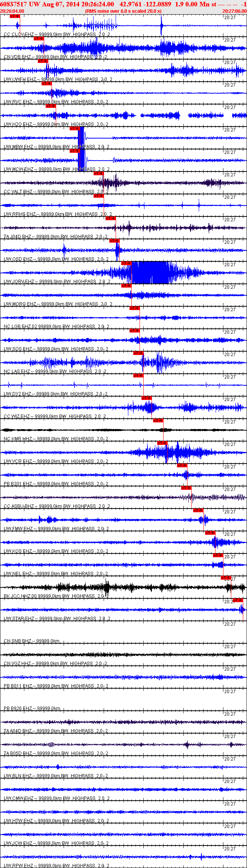Screen dimensions: 247x868
Task: Select the pick flag on UW MBW trace
Action: point(75,128)
